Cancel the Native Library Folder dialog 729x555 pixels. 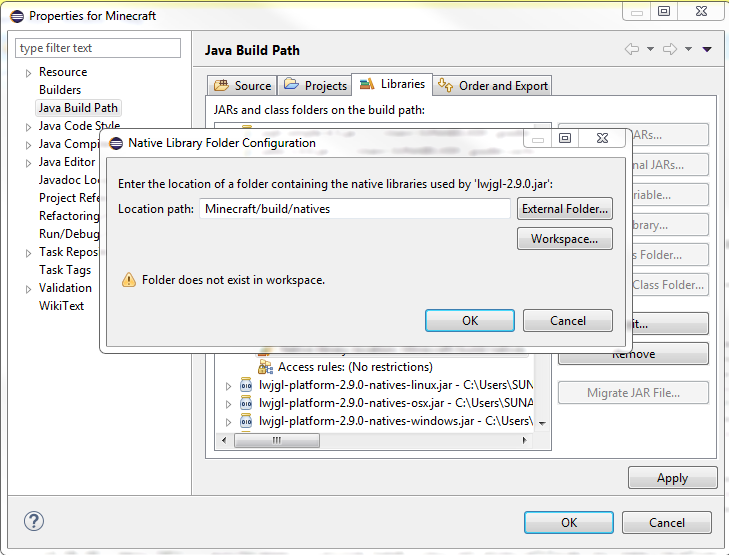coord(568,321)
